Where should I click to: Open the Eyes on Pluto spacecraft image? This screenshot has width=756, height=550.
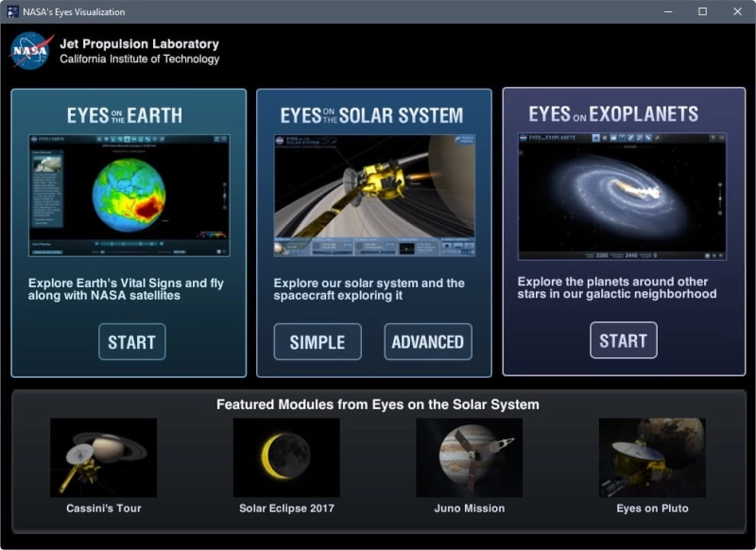(652, 457)
